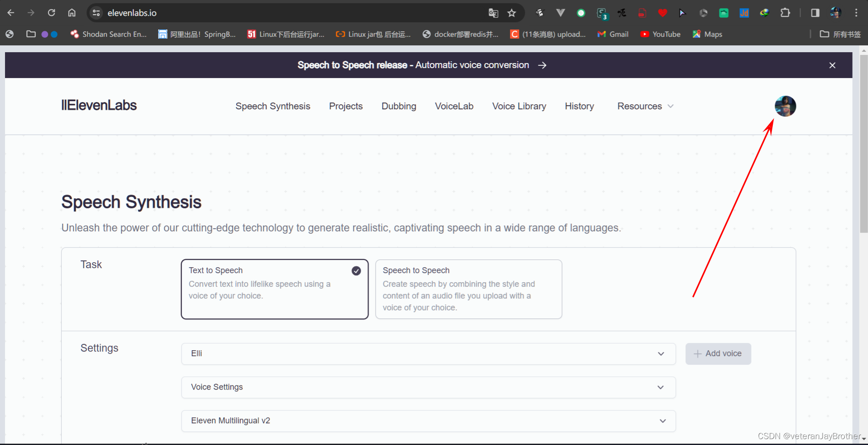Open the History nav item
This screenshot has height=445, width=868.
579,106
